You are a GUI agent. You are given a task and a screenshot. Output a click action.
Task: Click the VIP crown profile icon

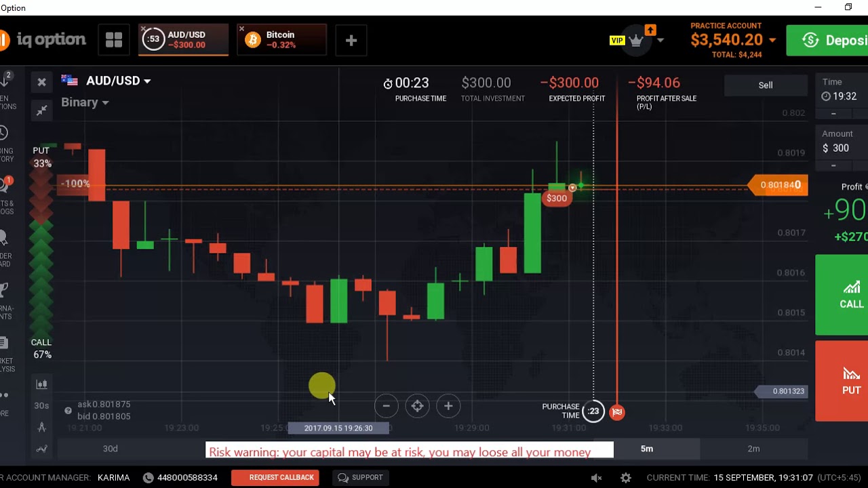(635, 40)
